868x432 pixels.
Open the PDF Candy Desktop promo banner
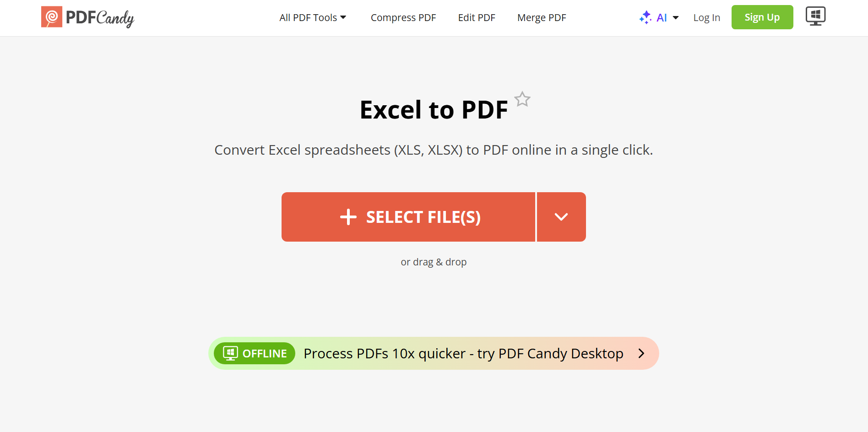pos(434,353)
